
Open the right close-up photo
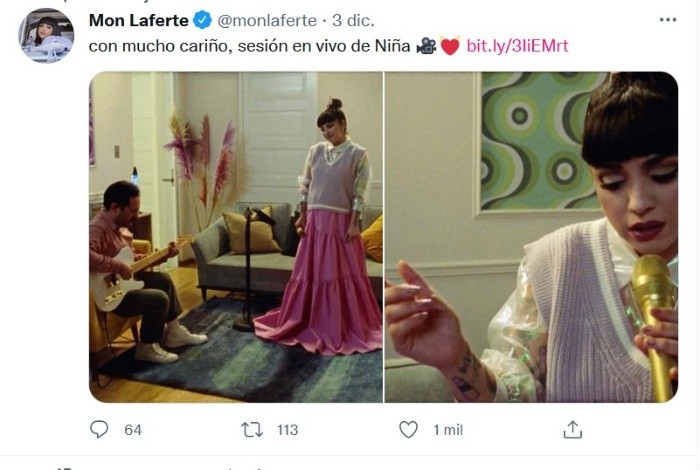pos(531,237)
